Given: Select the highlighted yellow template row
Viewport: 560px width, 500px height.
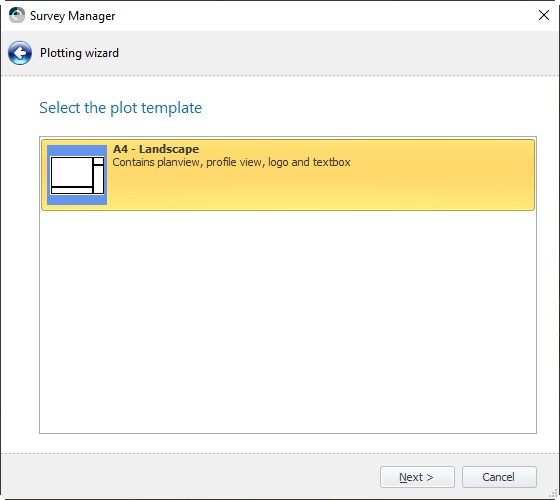Looking at the screenshot, I should [x=288, y=175].
